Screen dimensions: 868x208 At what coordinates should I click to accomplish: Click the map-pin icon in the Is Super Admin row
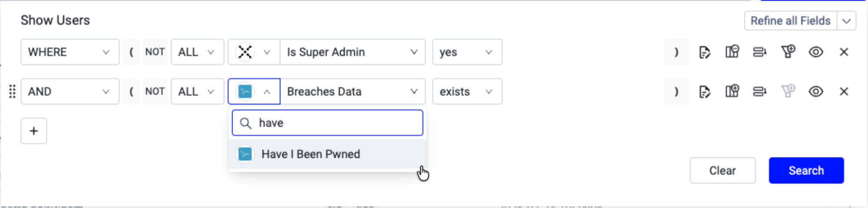pos(732,52)
